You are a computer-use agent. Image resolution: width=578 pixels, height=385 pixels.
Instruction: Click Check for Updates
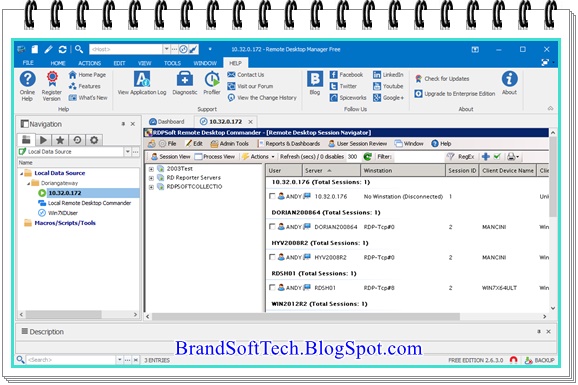point(442,79)
